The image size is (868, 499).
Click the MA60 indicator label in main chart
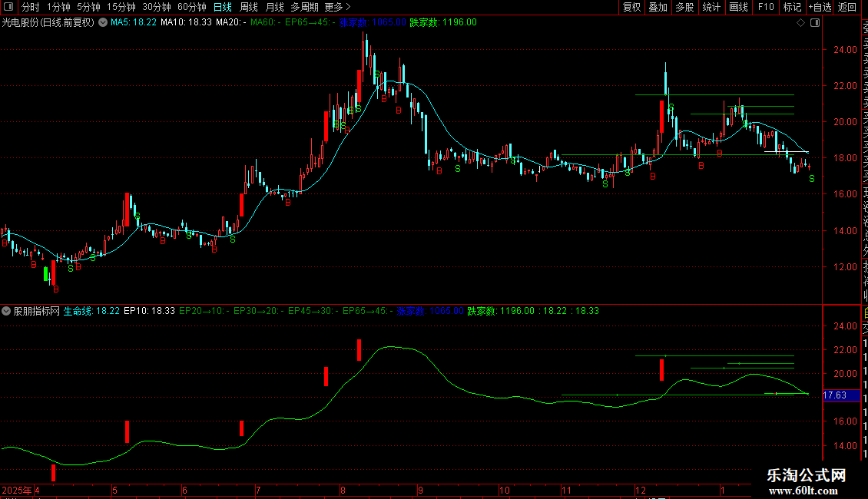point(266,23)
